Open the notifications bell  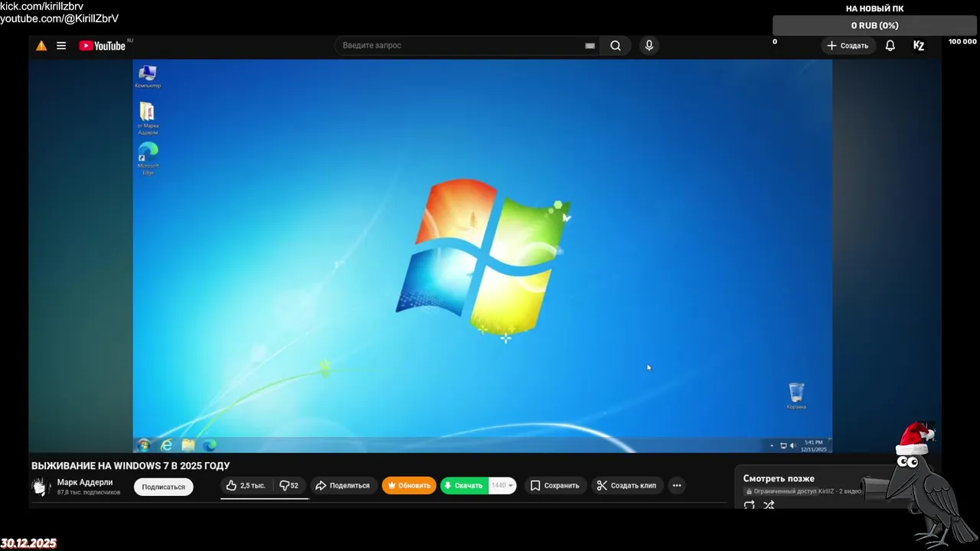tap(890, 46)
